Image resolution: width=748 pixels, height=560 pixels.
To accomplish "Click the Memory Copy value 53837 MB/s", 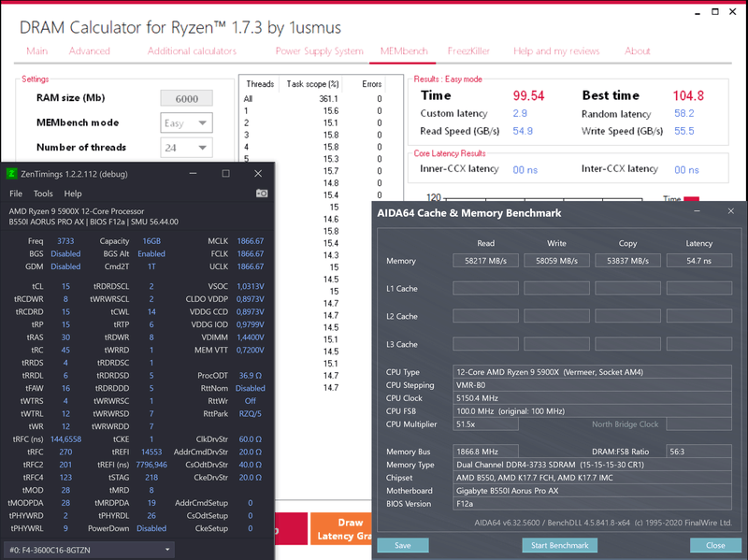I will click(x=627, y=261).
